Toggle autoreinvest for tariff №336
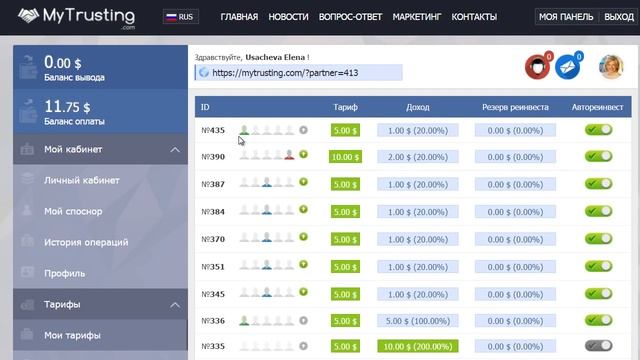The width and height of the screenshot is (640, 360). [598, 320]
